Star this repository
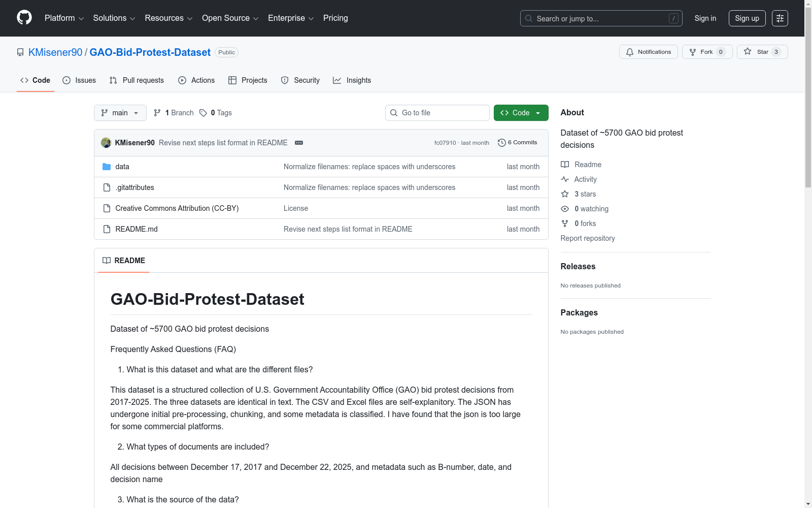The width and height of the screenshot is (812, 508). 762,52
